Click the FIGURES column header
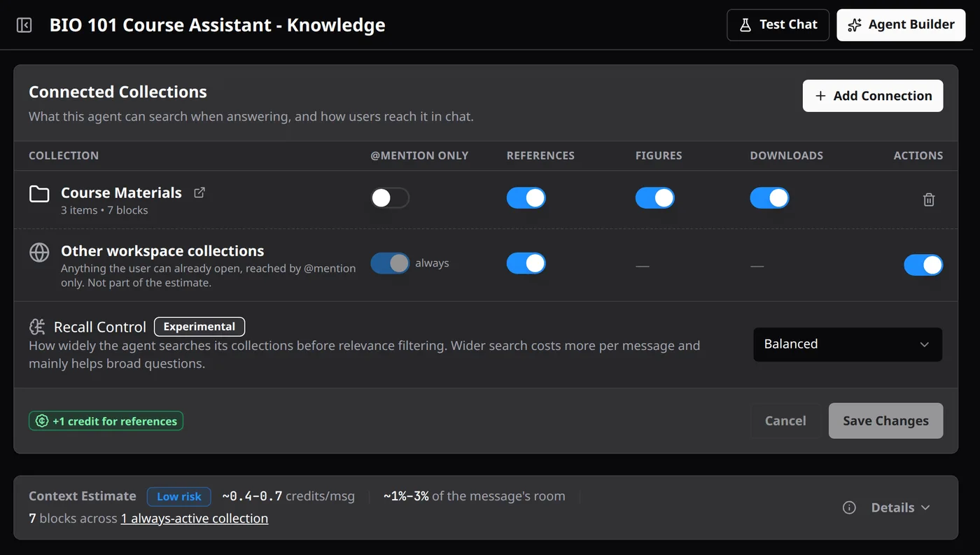Screen dimensions: 980x555 click(x=659, y=155)
